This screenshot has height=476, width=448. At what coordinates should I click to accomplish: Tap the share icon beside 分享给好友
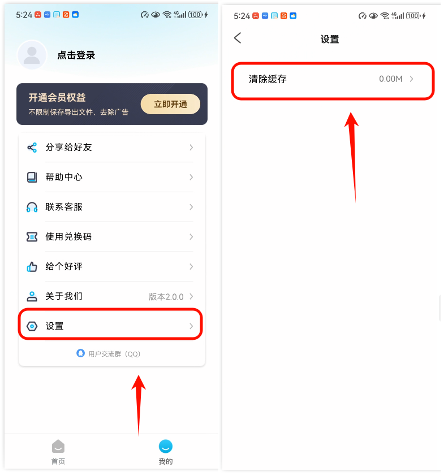click(x=32, y=148)
